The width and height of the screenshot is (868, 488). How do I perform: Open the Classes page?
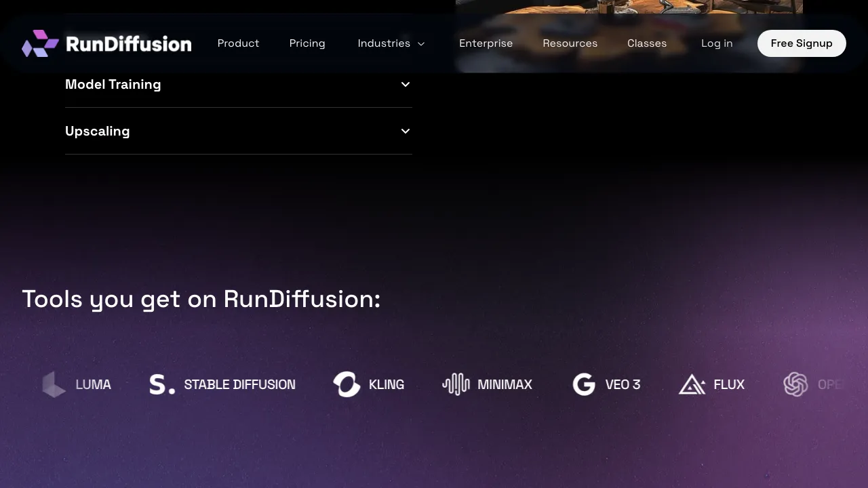coord(647,43)
